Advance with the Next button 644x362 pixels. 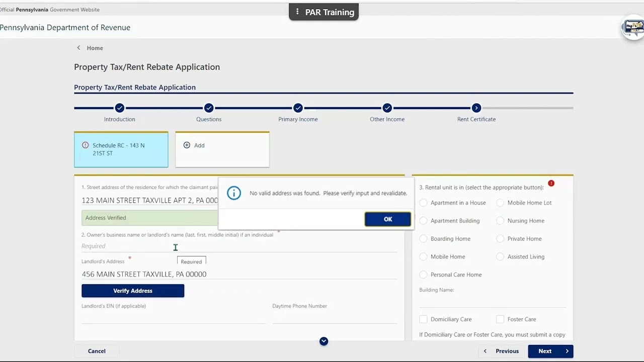[x=550, y=351]
